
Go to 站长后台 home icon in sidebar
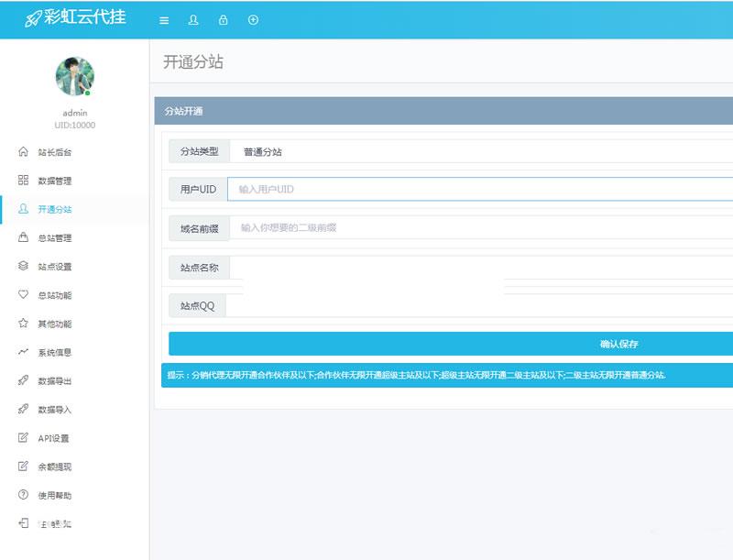point(23,151)
